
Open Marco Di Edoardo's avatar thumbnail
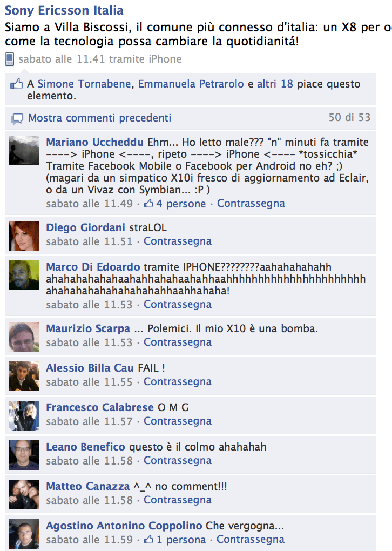pyautogui.click(x=24, y=275)
